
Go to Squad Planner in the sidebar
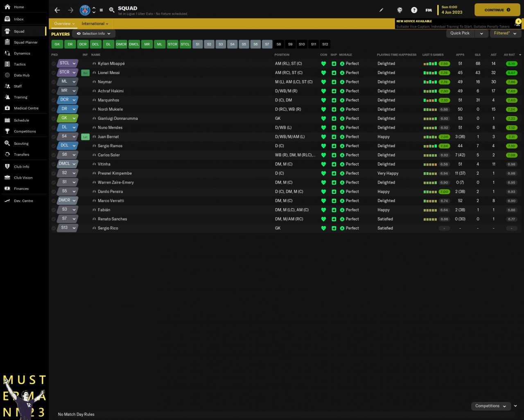pos(25,43)
